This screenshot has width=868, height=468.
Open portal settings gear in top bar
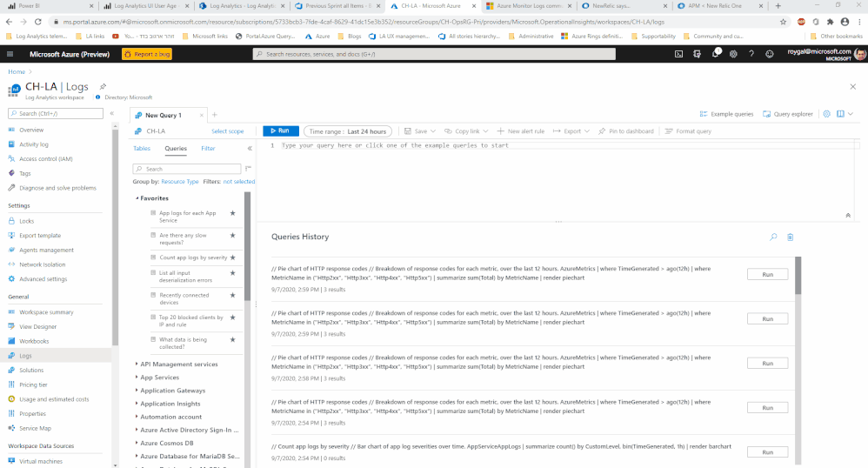coord(733,54)
